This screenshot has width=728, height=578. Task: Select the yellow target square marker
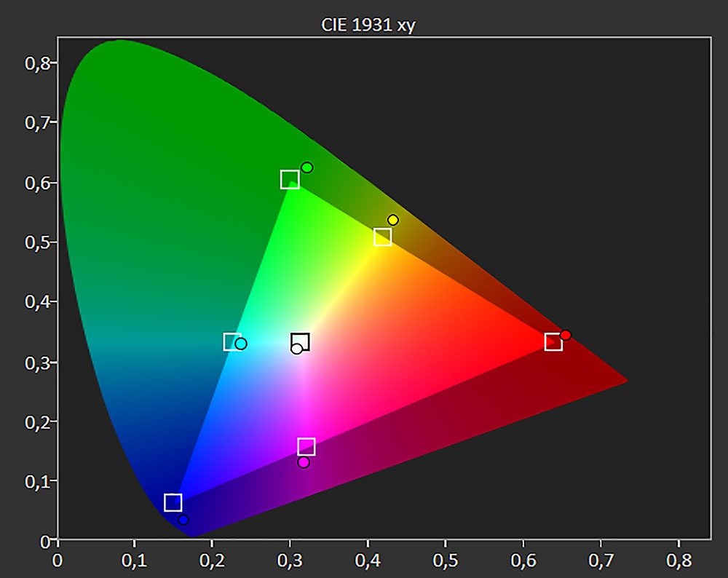pos(383,237)
